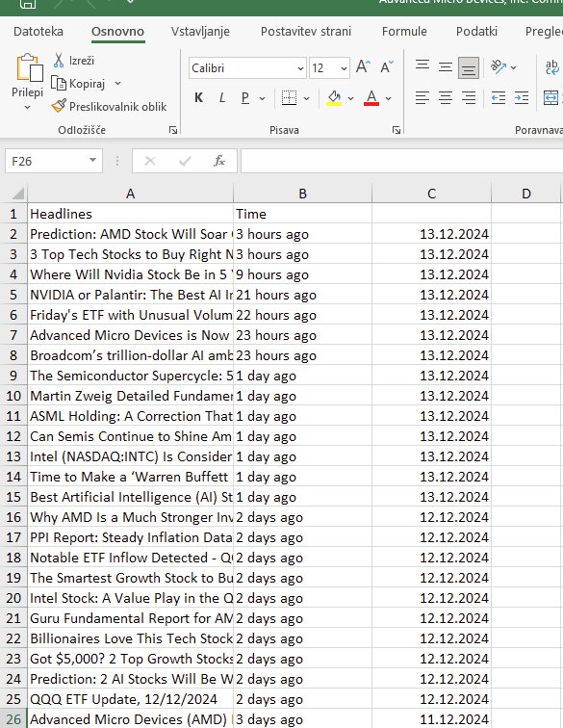Select 'QQQ ETF Update, 12/12/2024' cell

[x=131, y=699]
